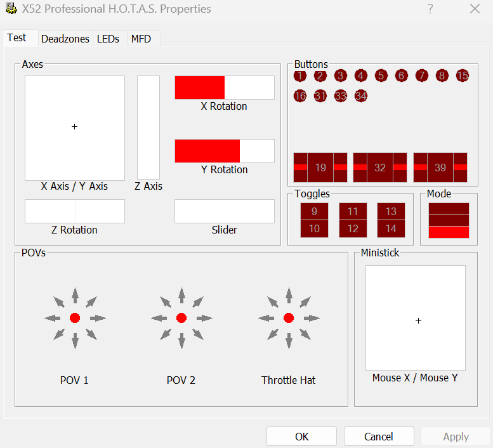Screen dimensions: 493x448
Task: Click the Y Rotation axis bar
Action: [x=225, y=151]
